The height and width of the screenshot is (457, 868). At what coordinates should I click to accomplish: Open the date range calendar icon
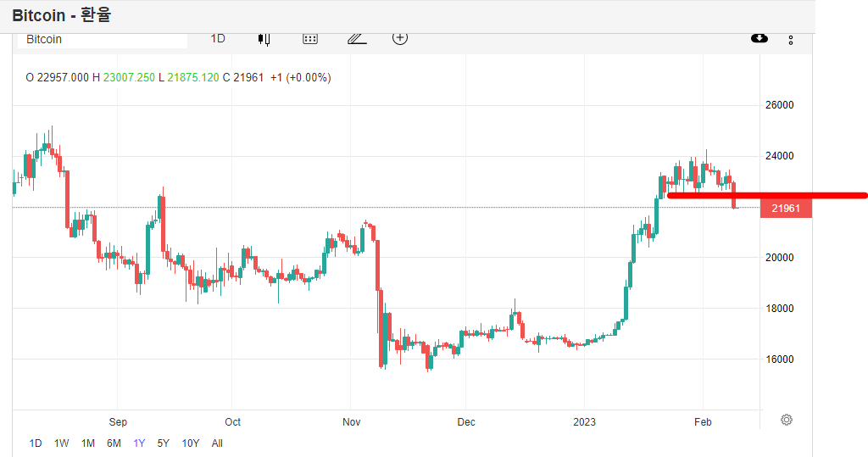tap(310, 39)
